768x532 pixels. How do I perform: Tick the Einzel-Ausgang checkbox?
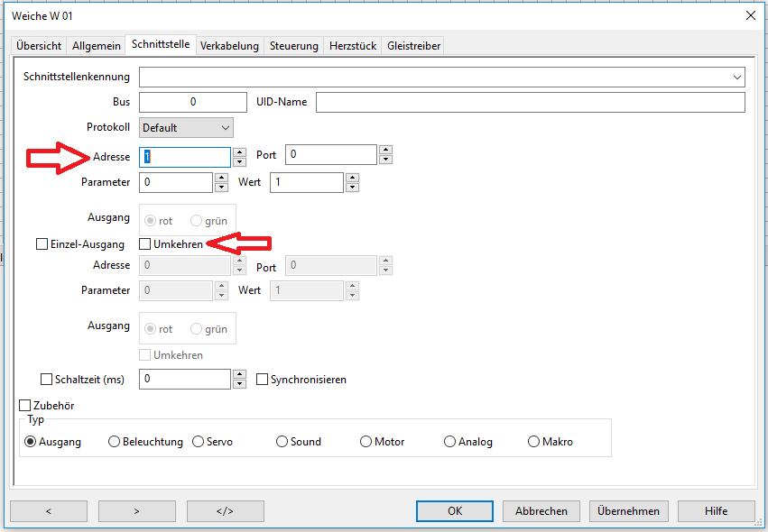coord(42,243)
